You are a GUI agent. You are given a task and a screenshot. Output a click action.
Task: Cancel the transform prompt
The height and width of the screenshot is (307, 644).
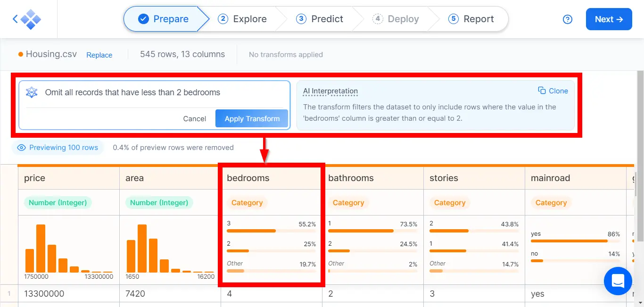tap(194, 118)
